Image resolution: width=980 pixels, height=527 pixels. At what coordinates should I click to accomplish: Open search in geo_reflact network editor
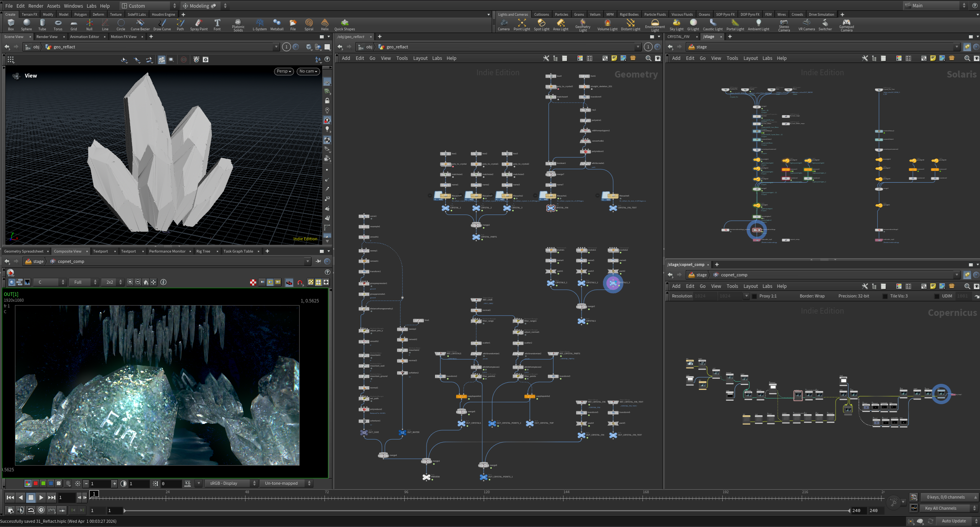[648, 58]
